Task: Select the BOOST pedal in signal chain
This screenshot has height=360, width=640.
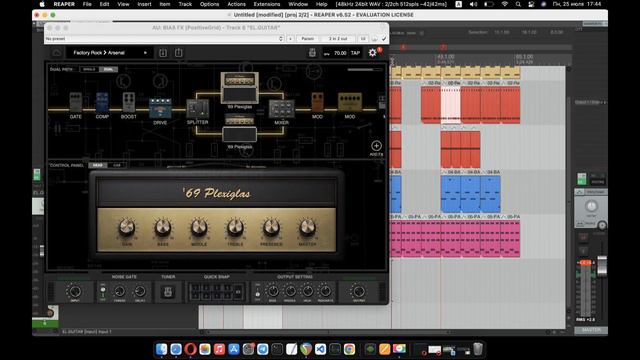Action: click(x=129, y=102)
